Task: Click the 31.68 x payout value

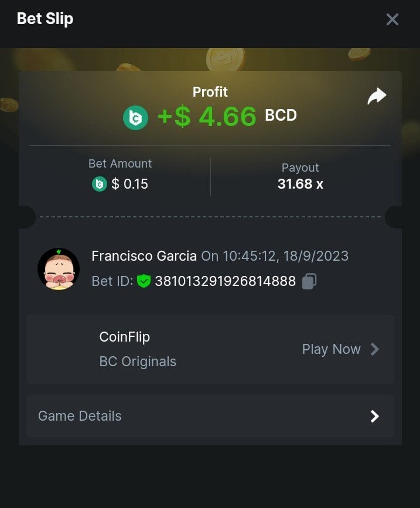Action: coord(300,184)
